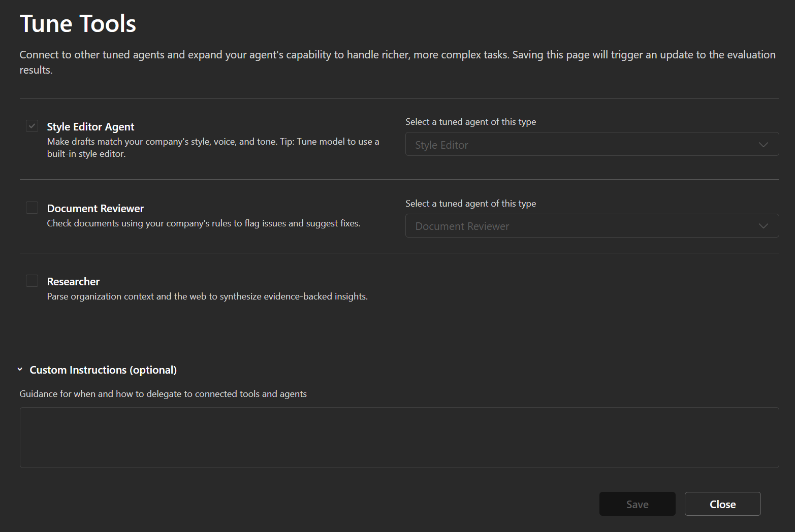Screen dimensions: 795x532
Task: Select the Researcher title label
Action: click(73, 282)
